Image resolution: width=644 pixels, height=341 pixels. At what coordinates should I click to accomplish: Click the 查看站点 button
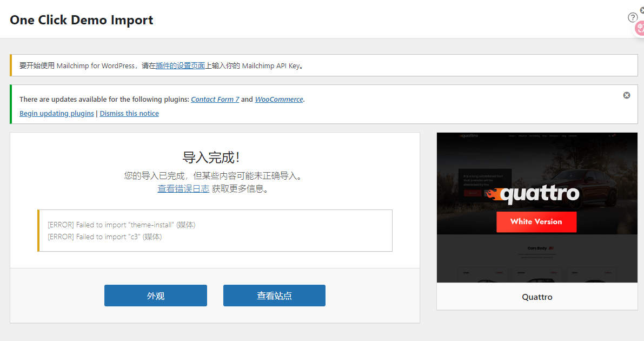coord(274,296)
